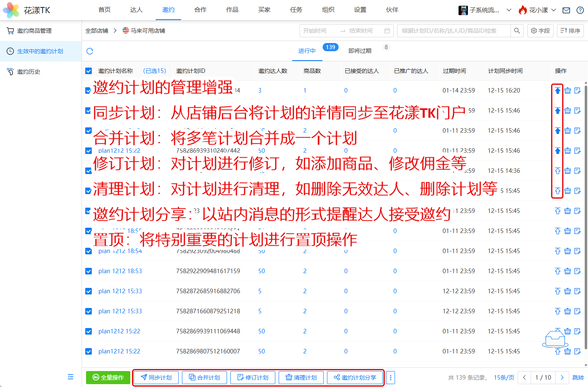Toggle the select-all checkbox in table header
Image resolution: width=588 pixels, height=387 pixels.
(x=89, y=71)
